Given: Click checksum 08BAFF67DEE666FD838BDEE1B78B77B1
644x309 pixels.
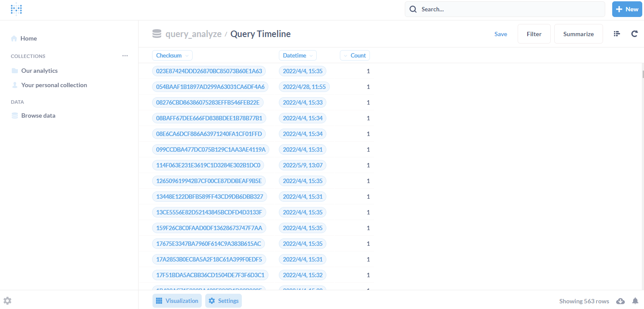Looking at the screenshot, I should 209,118.
